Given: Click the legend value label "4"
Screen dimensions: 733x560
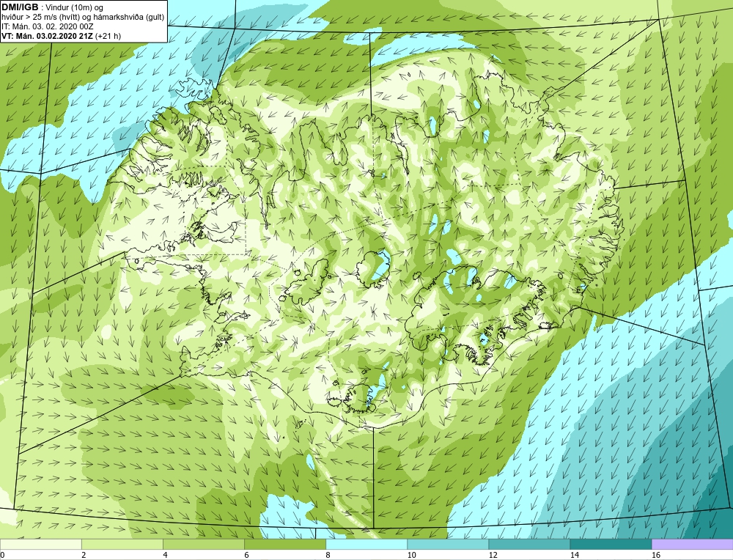Looking at the screenshot, I should tap(165, 555).
